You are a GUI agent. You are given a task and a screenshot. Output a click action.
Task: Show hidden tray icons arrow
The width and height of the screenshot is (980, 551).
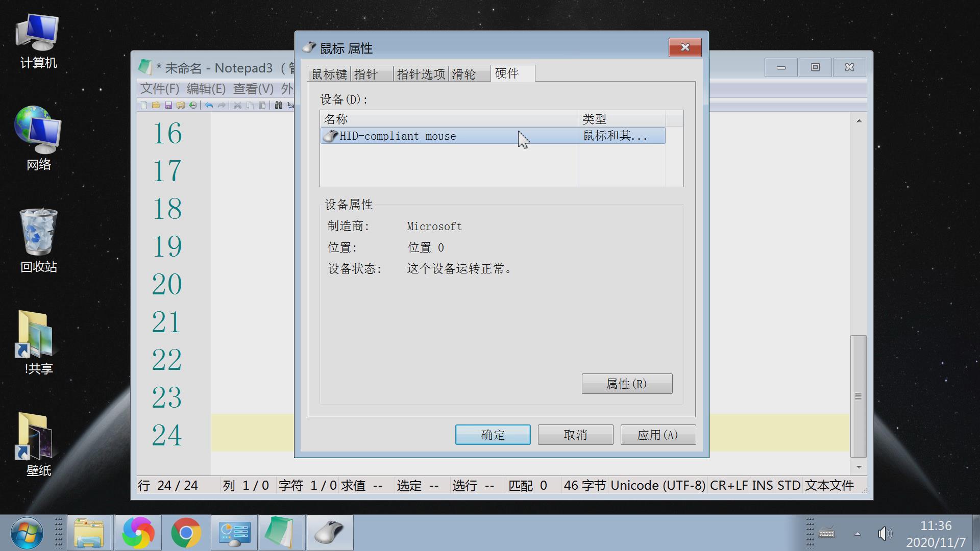coord(857,534)
